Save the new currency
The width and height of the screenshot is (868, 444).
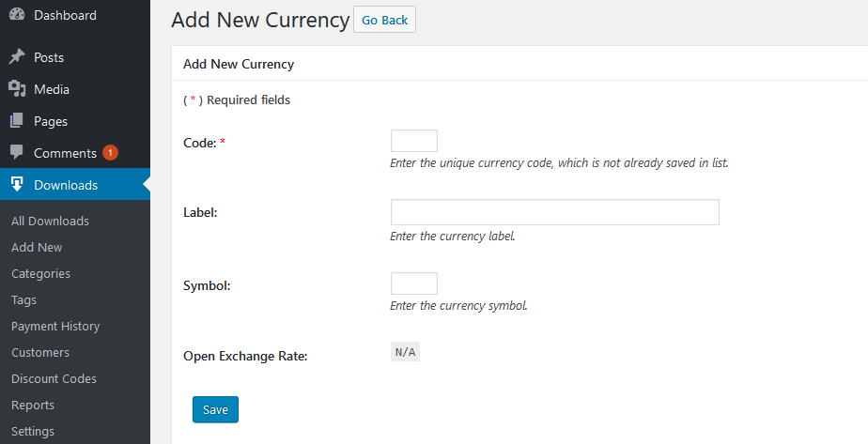[215, 410]
